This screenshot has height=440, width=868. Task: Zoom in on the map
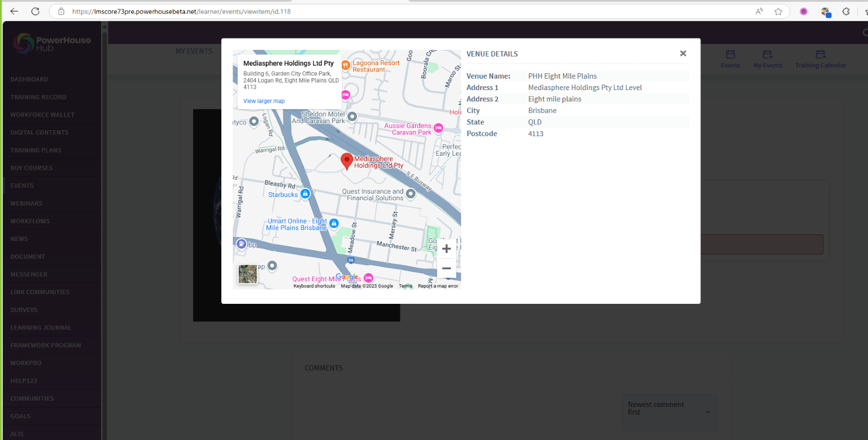(x=446, y=248)
